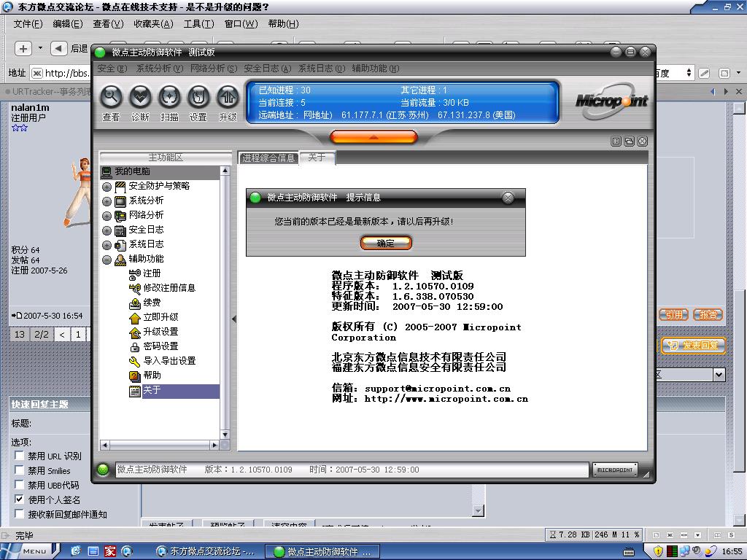Open the MENU start button

[28, 551]
